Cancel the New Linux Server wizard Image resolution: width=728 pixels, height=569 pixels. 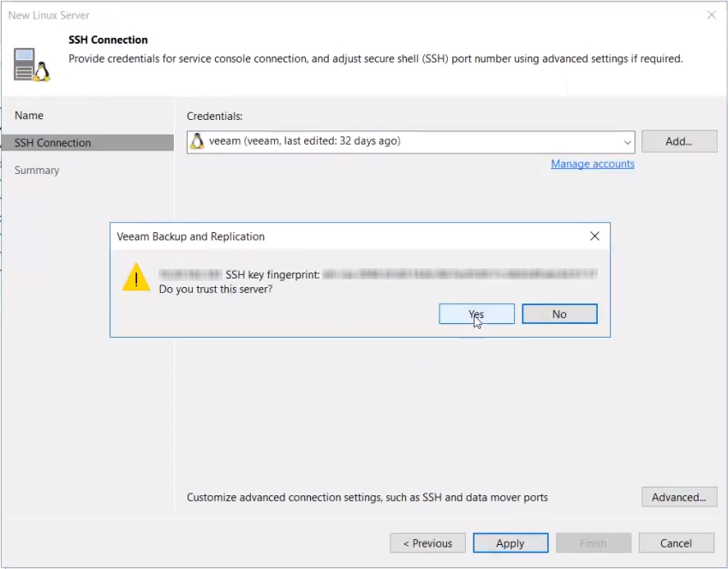click(677, 543)
